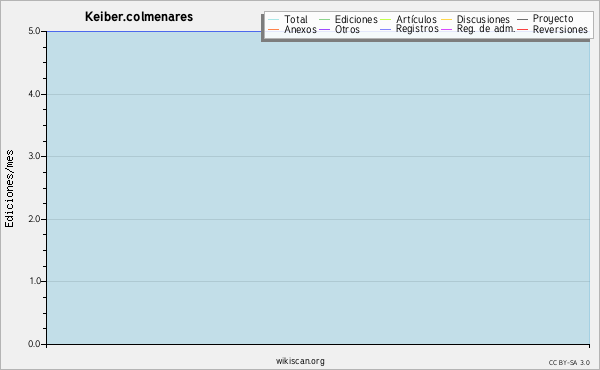The image size is (600, 370).
Task: Select the Reg. de adm. legend entry
Action: (478, 29)
